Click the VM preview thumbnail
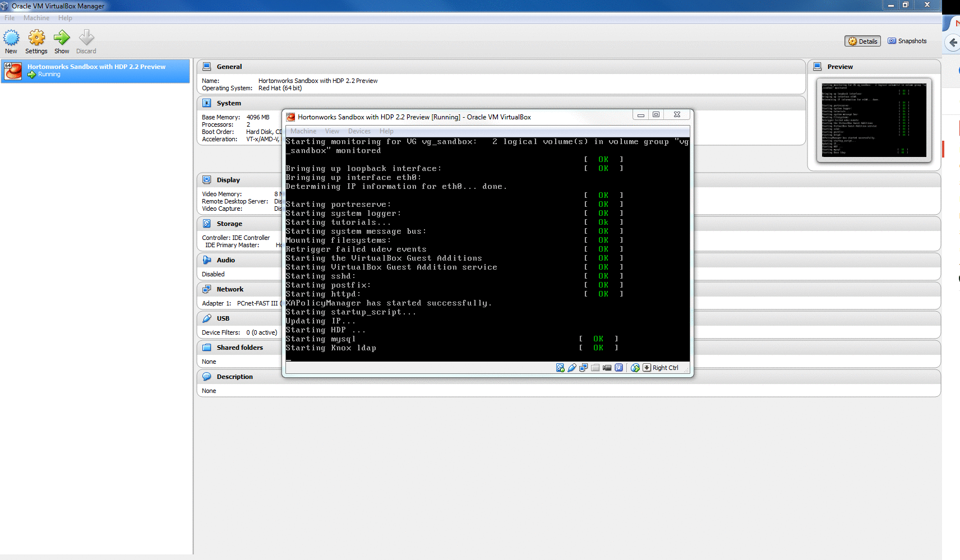Viewport: 960px width, 560px height. coord(874,119)
